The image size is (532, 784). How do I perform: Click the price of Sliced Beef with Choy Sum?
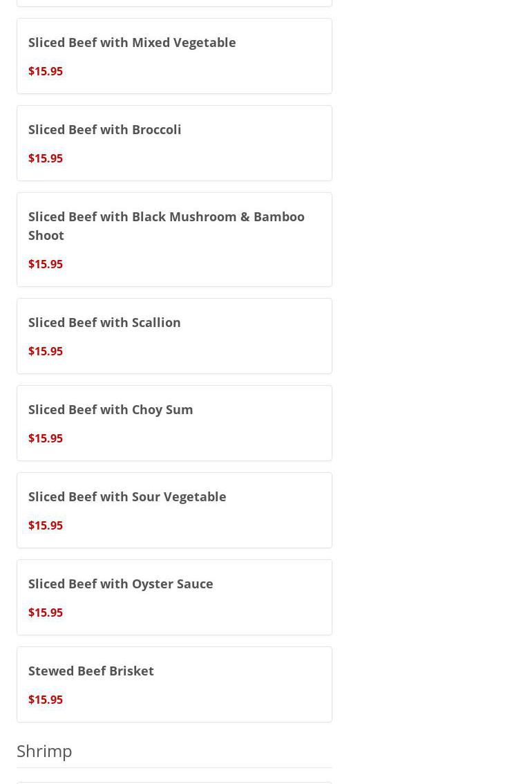point(46,438)
